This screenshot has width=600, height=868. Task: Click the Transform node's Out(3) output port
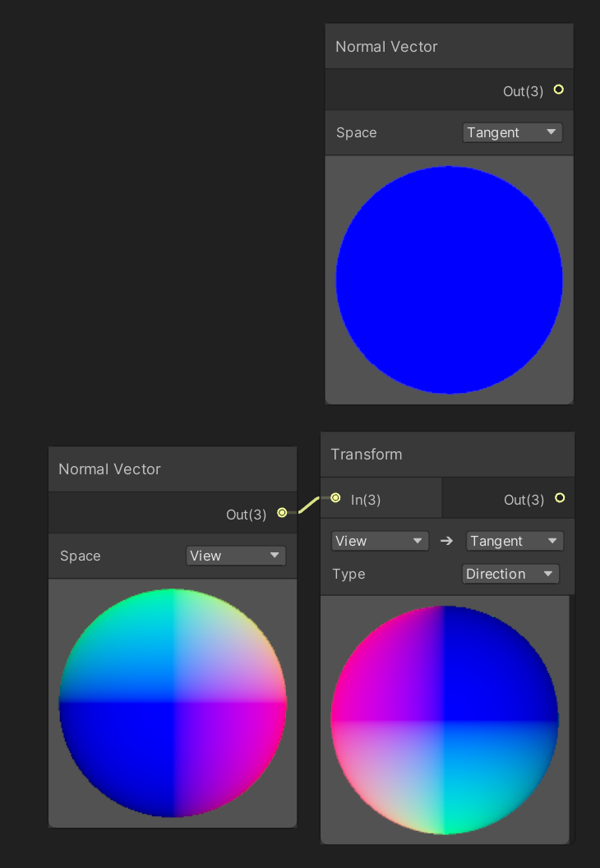point(560,497)
